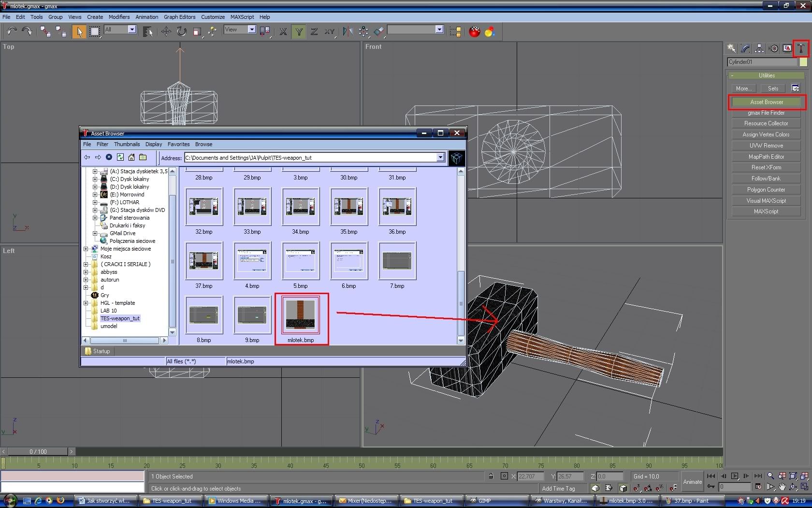Activate the Select and Rotate tool
Screen dimensions: 812x508
tap(181, 31)
